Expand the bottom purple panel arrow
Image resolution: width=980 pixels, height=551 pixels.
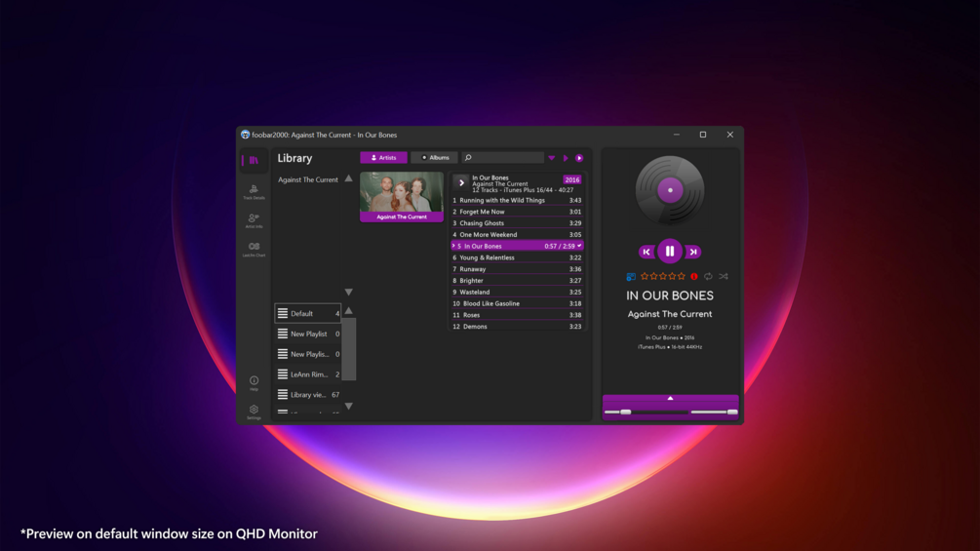(670, 398)
